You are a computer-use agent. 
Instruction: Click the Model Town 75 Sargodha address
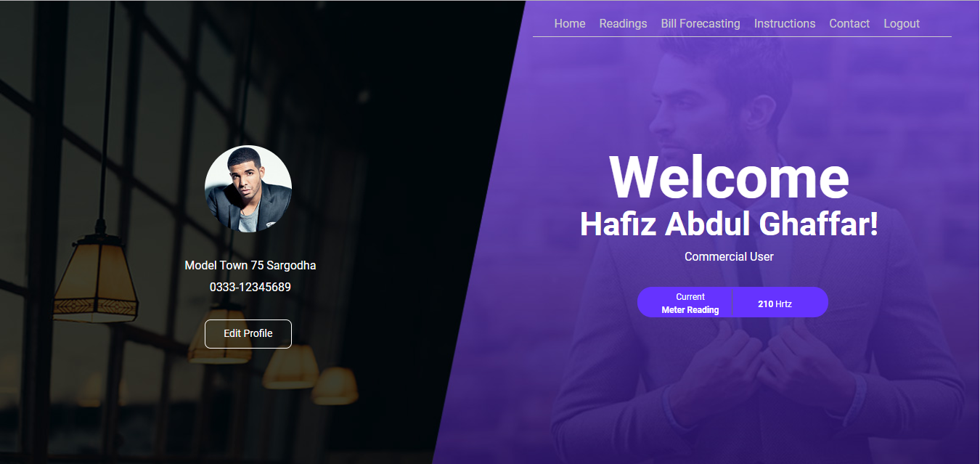[250, 266]
